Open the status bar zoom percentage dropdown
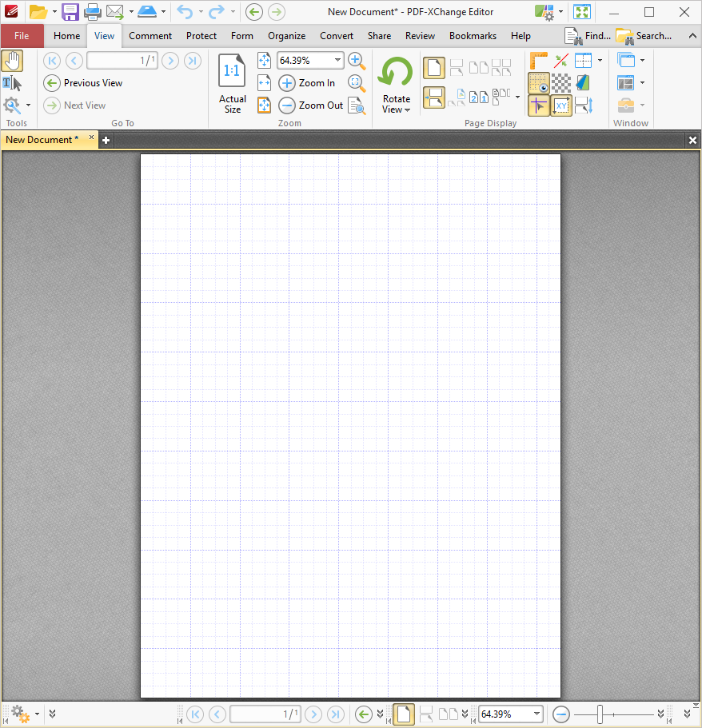Viewport: 702px width, 728px height. (x=536, y=714)
